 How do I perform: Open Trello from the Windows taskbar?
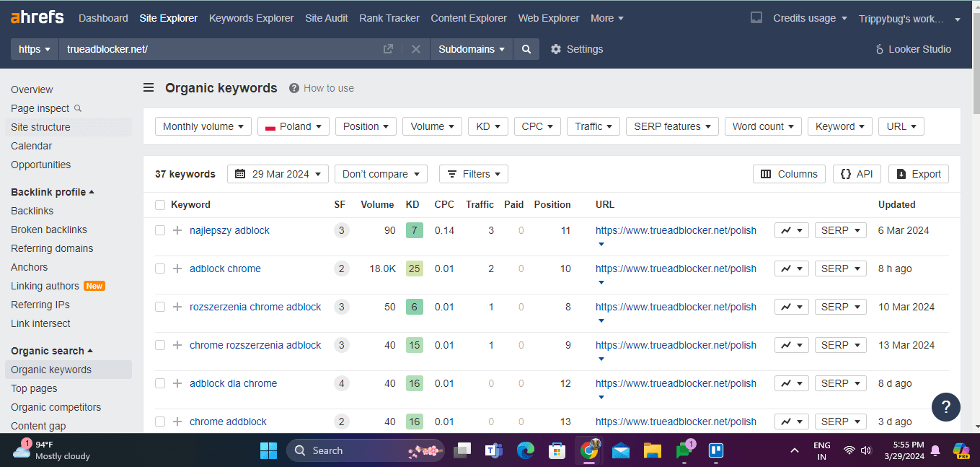715,450
